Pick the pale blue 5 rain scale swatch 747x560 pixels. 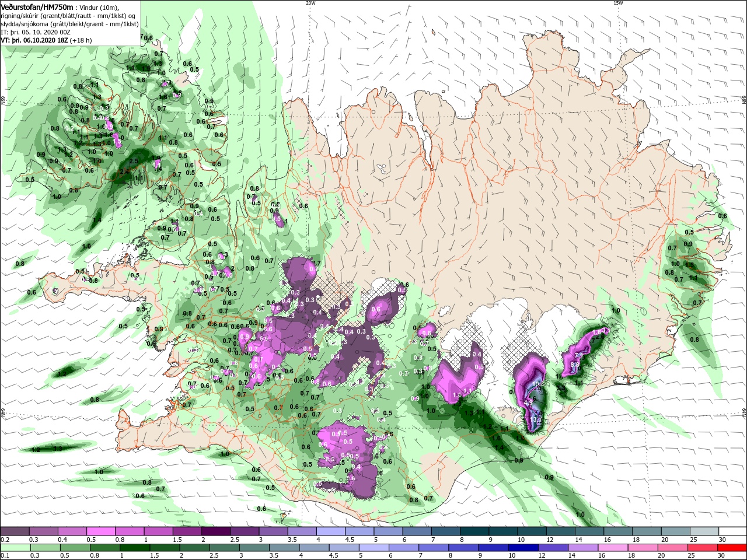[x=374, y=548]
